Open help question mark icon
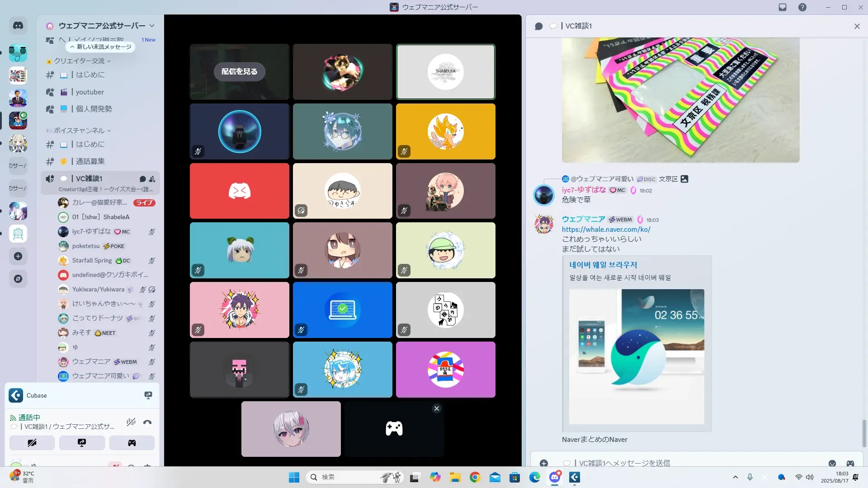The width and height of the screenshot is (868, 488). tap(802, 7)
